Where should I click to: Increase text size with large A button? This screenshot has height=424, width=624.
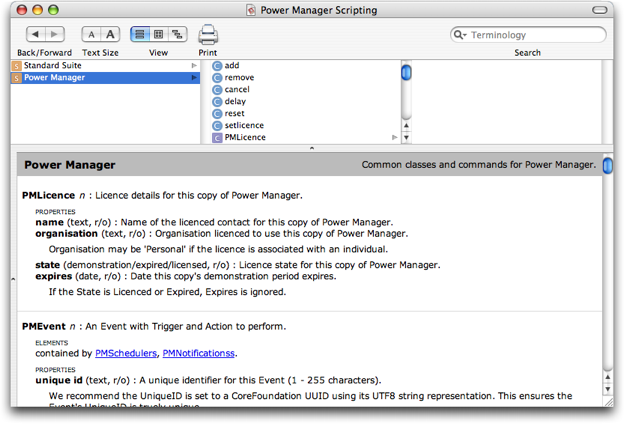110,34
